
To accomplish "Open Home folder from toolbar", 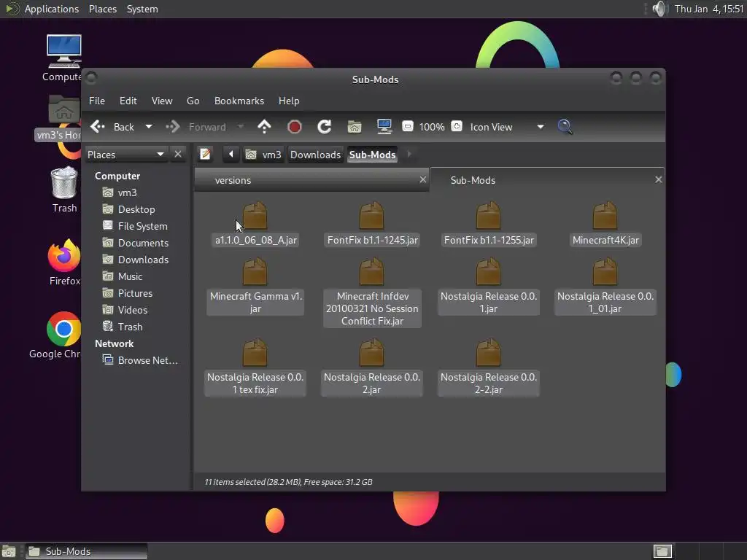I will [355, 127].
